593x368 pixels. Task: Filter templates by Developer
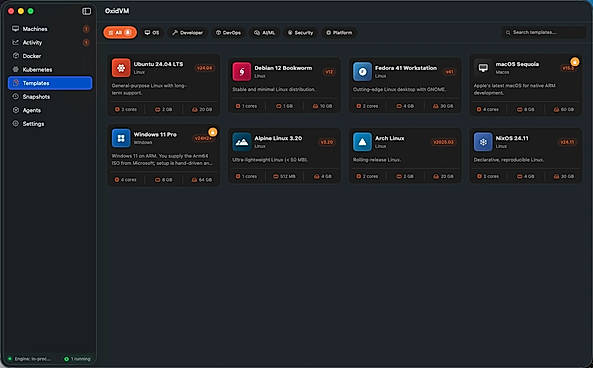188,33
